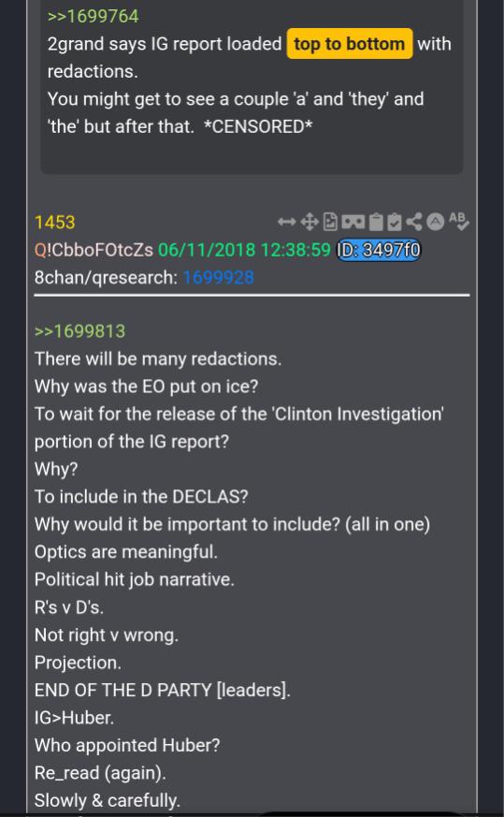This screenshot has height=817, width=504.
Task: Click the ID: 3497f0 badge
Action: pos(379,250)
